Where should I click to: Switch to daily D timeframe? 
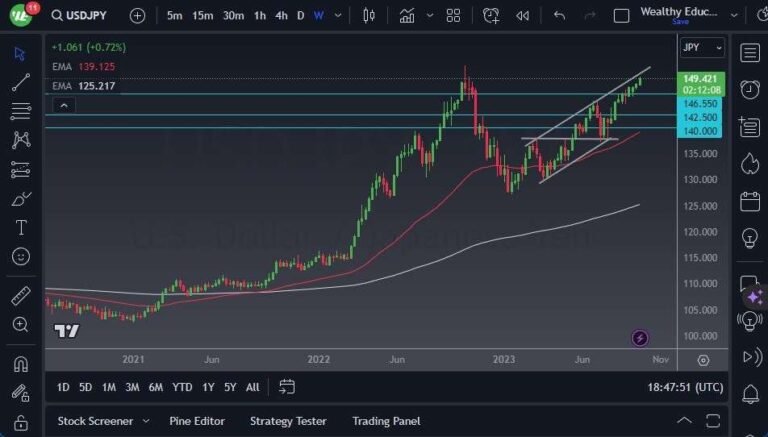pos(300,16)
